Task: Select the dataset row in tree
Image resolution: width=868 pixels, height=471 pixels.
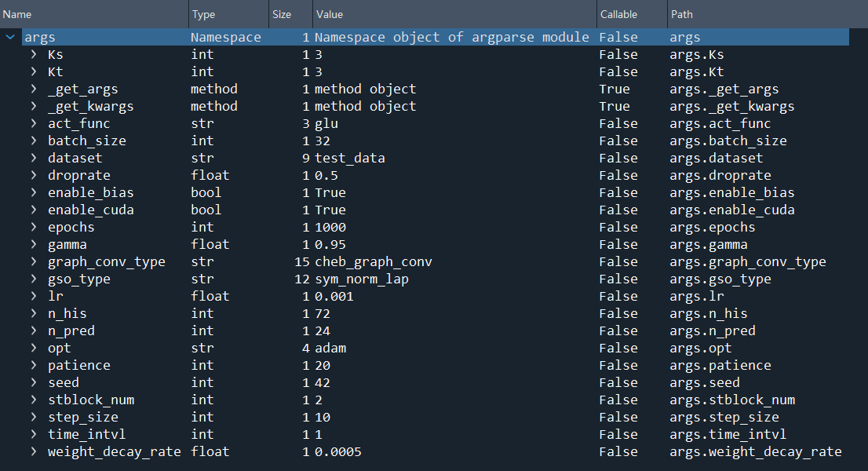Action: 75,158
